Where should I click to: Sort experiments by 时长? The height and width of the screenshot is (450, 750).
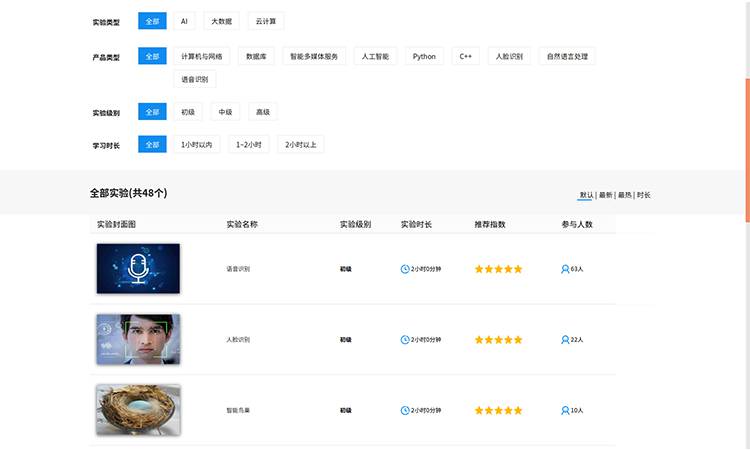(643, 195)
